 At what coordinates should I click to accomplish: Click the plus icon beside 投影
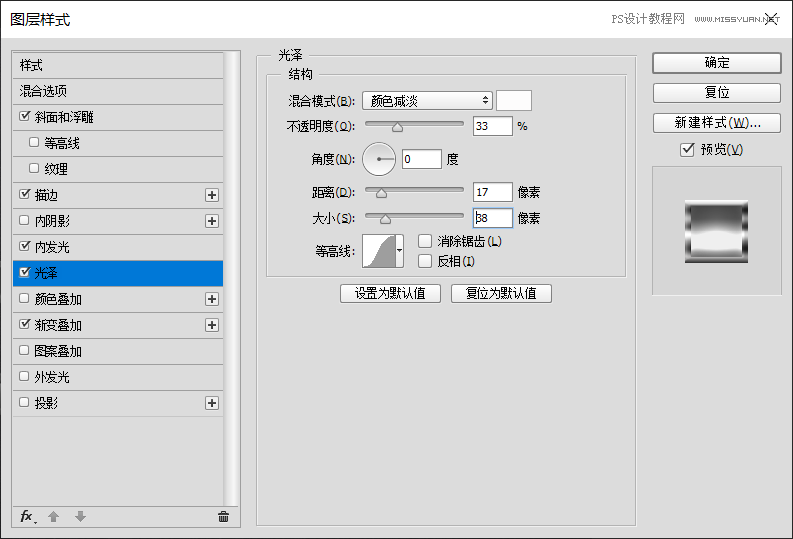click(x=211, y=403)
